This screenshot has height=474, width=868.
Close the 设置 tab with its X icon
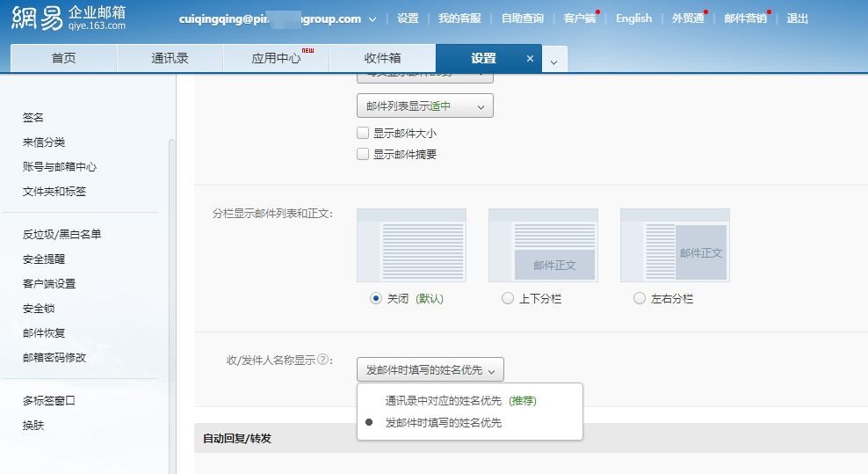coord(530,59)
